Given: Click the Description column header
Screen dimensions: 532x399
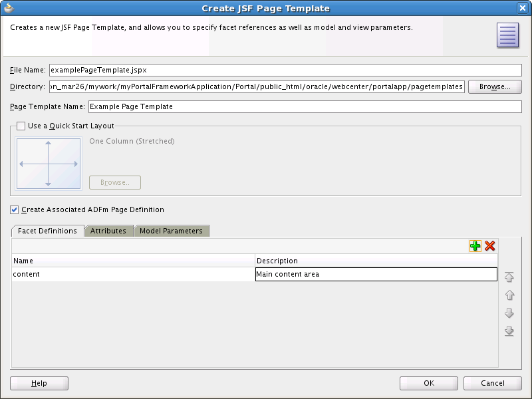Looking at the screenshot, I should [376, 261].
